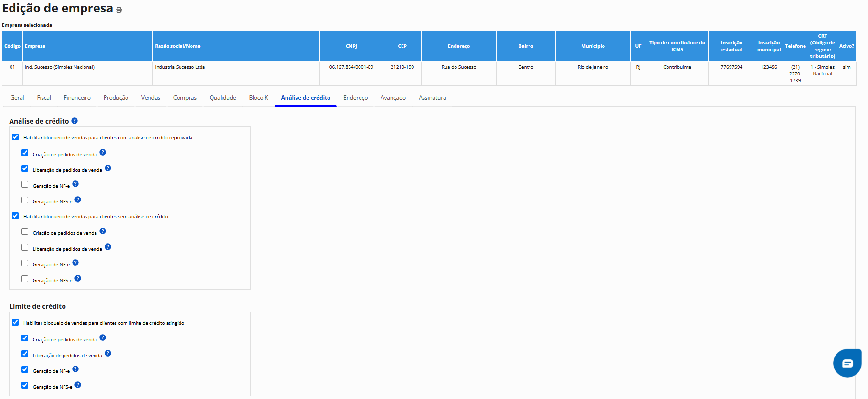
Task: Click help icon for Geração de NF-e under reprovada
Action: pos(75,184)
